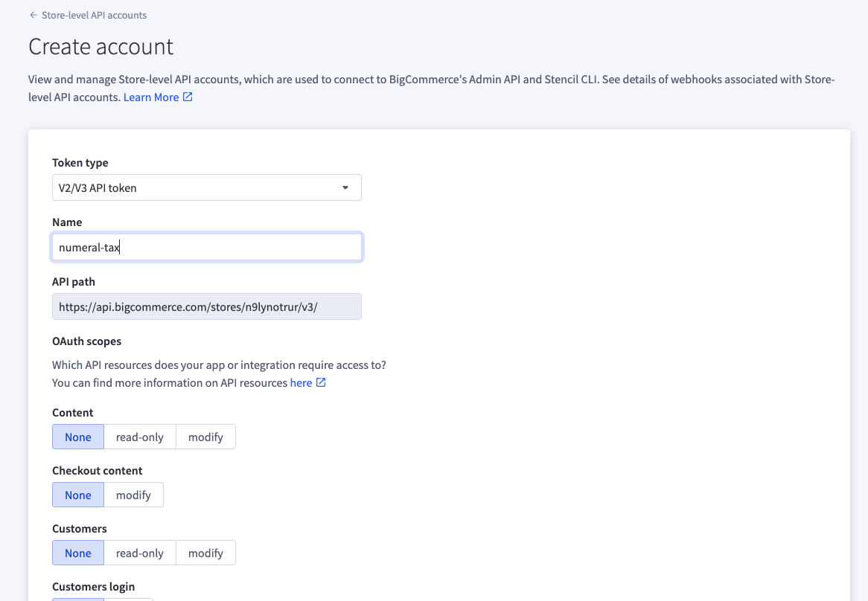Viewport: 868px width, 601px height.
Task: Set Checkout content scope to None
Action: tap(78, 495)
